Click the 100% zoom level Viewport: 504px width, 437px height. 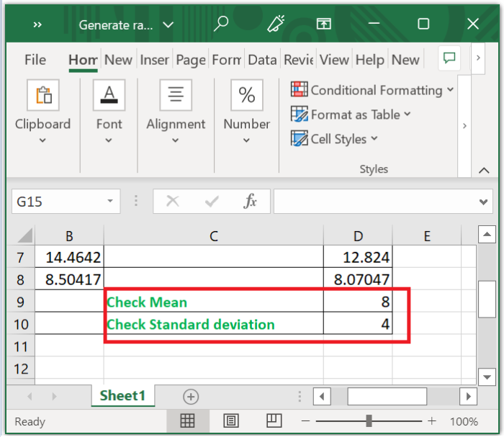click(x=464, y=421)
